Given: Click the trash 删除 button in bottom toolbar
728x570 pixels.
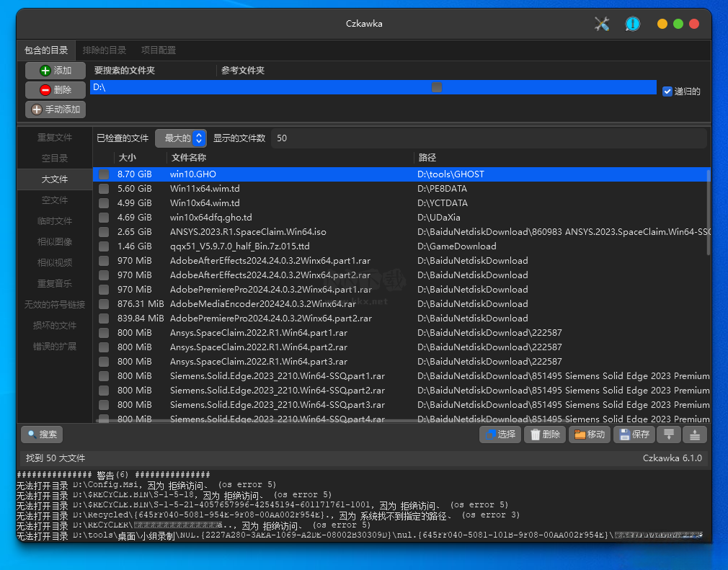Looking at the screenshot, I should (x=544, y=435).
